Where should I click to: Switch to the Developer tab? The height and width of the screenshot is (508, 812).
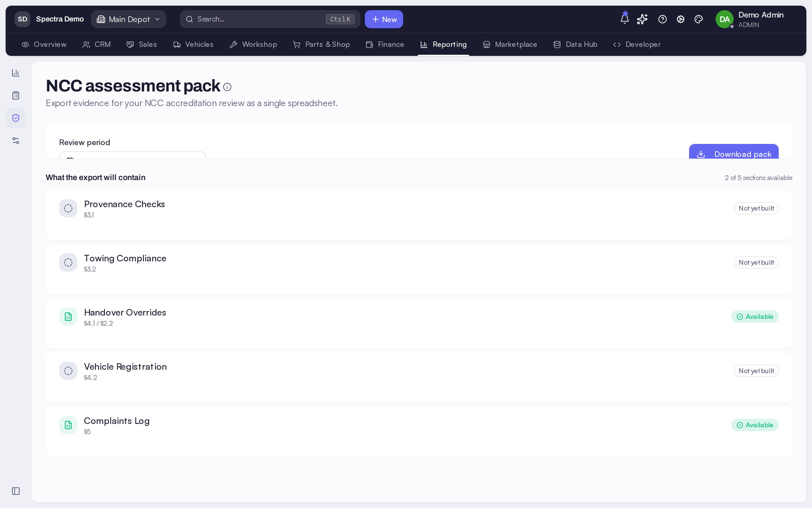(637, 44)
